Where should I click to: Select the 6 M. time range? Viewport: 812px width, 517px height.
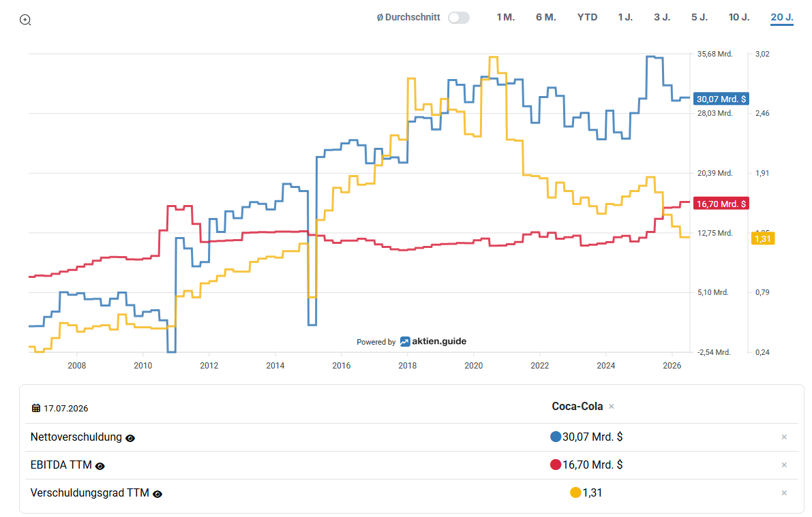546,17
